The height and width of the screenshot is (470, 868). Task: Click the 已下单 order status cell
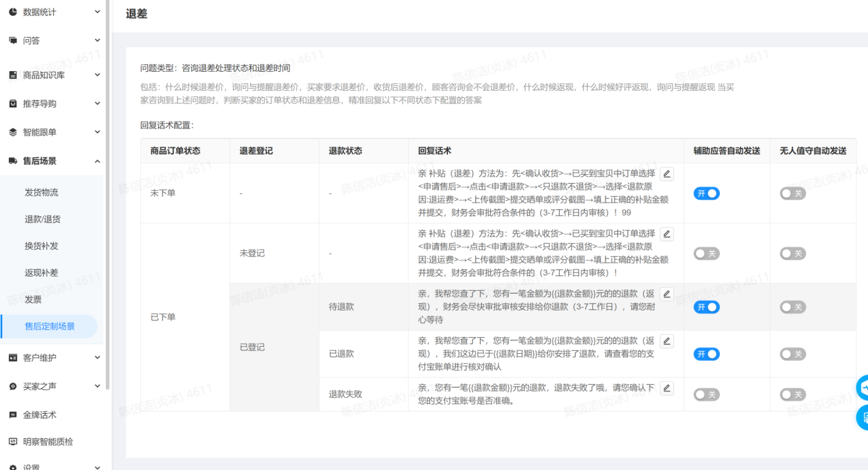click(x=185, y=317)
